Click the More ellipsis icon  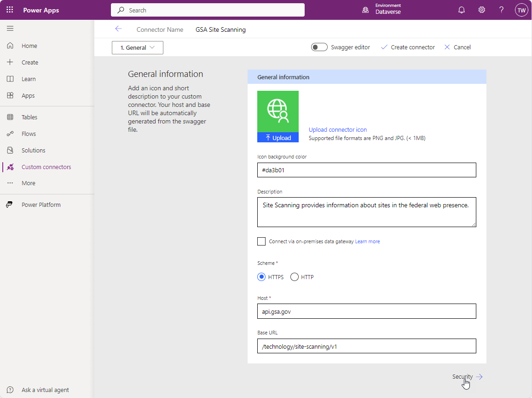coord(10,183)
